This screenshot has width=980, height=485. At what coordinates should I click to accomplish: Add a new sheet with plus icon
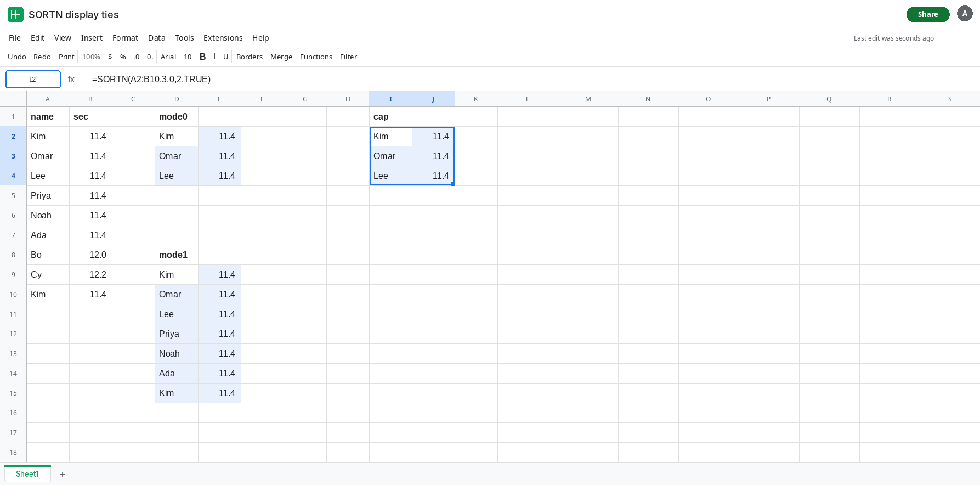point(63,474)
